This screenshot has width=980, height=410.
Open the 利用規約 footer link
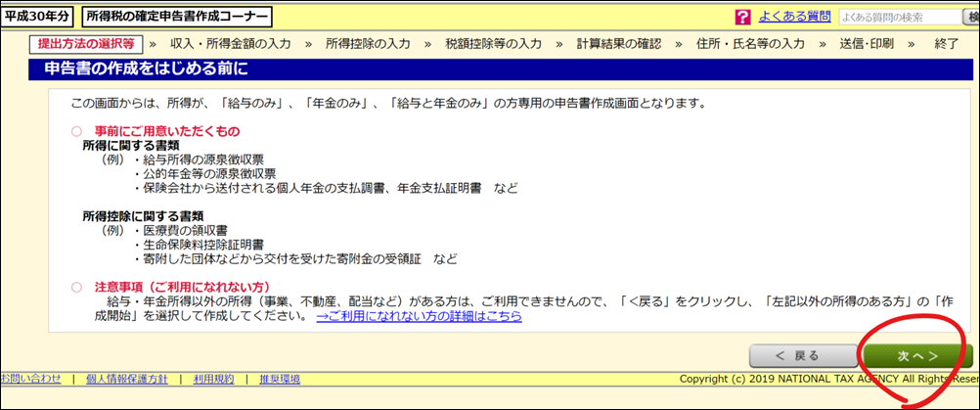213,378
